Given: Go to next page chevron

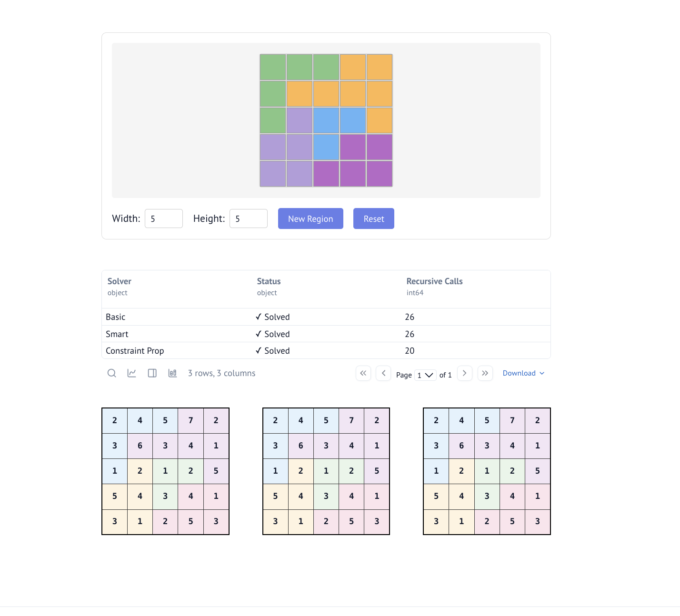Looking at the screenshot, I should [x=465, y=373].
